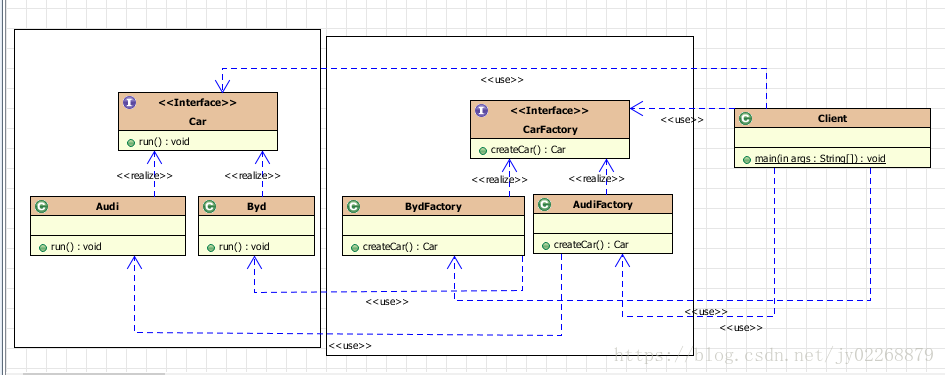945x375 pixels.
Task: Click the green class icon on Byd
Action: click(210, 207)
